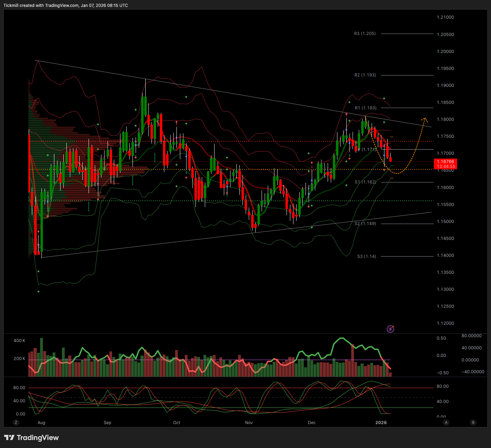
Task: Click the Z timezone button on time axis
Action: pos(16,422)
